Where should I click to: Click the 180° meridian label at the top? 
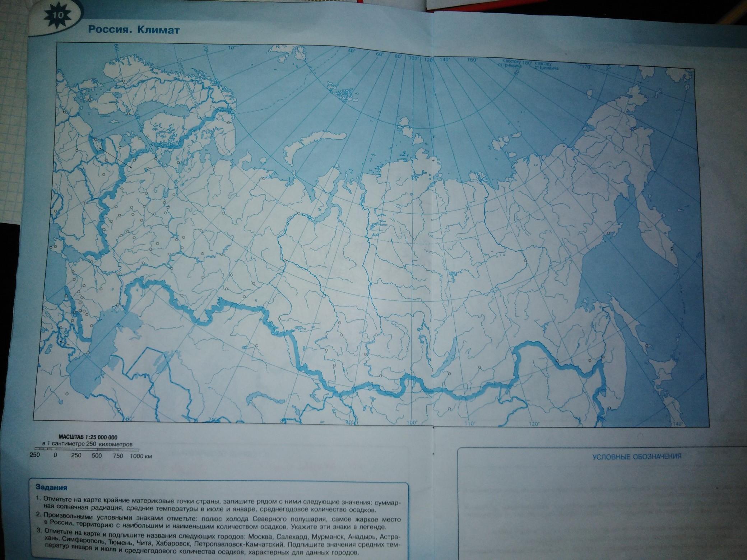click(527, 63)
